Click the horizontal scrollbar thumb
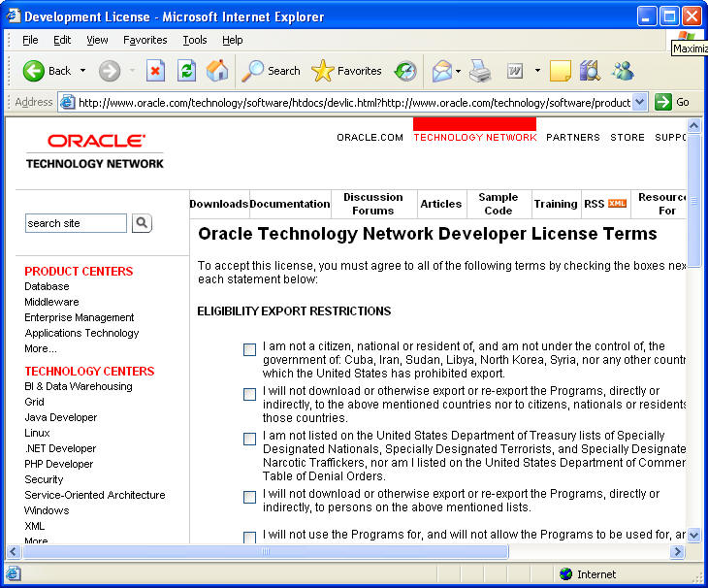The image size is (708, 588). pos(266,551)
